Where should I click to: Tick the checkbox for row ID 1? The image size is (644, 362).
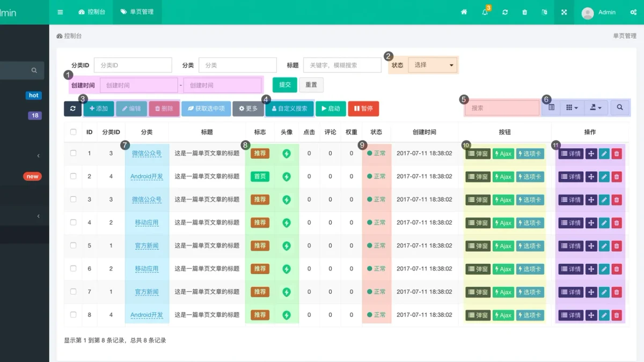pyautogui.click(x=74, y=153)
